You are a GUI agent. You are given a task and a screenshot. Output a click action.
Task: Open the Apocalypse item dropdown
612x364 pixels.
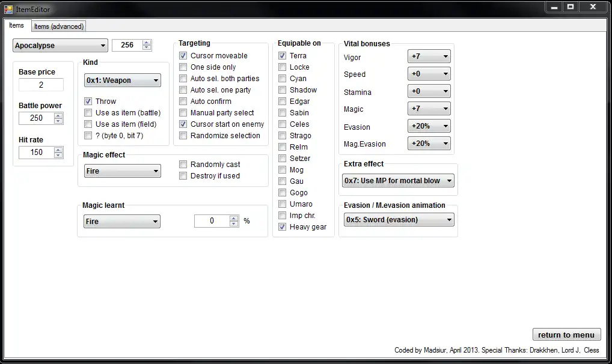tap(60, 45)
